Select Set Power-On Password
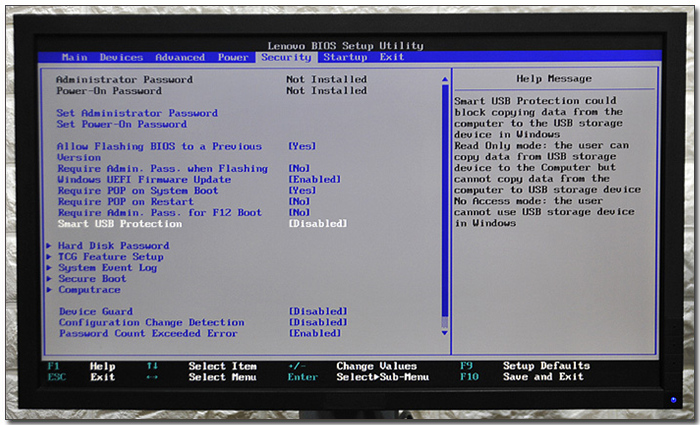700x425 pixels. click(121, 124)
